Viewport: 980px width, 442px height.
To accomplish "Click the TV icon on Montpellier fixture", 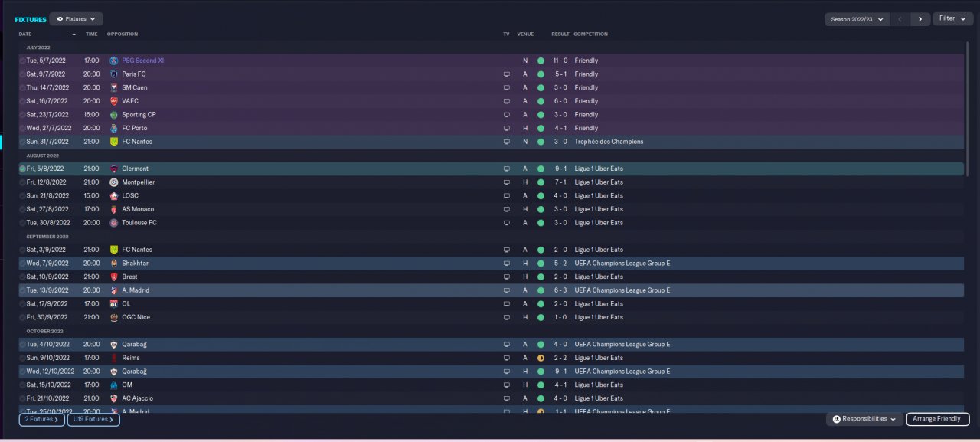I will [506, 182].
